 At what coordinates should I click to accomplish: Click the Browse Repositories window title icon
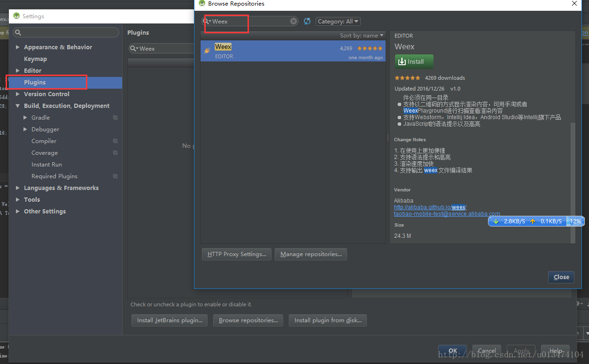202,3
